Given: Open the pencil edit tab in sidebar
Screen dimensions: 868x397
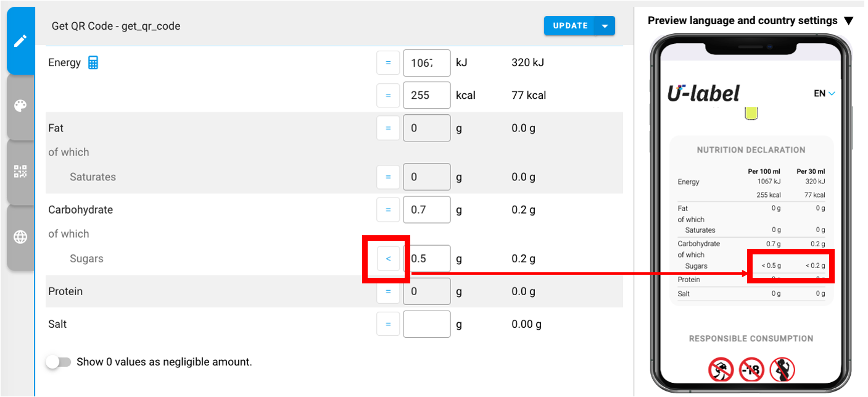Looking at the screenshot, I should 20,41.
